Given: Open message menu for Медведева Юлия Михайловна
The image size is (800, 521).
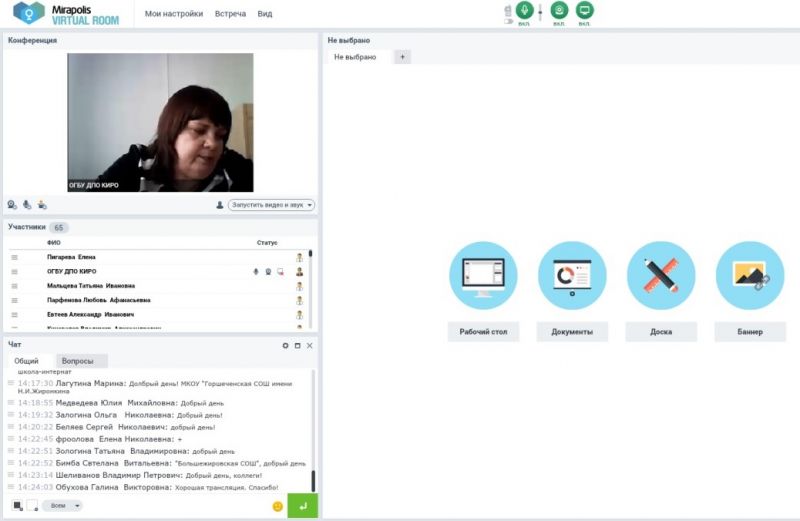Looking at the screenshot, I should 11,403.
